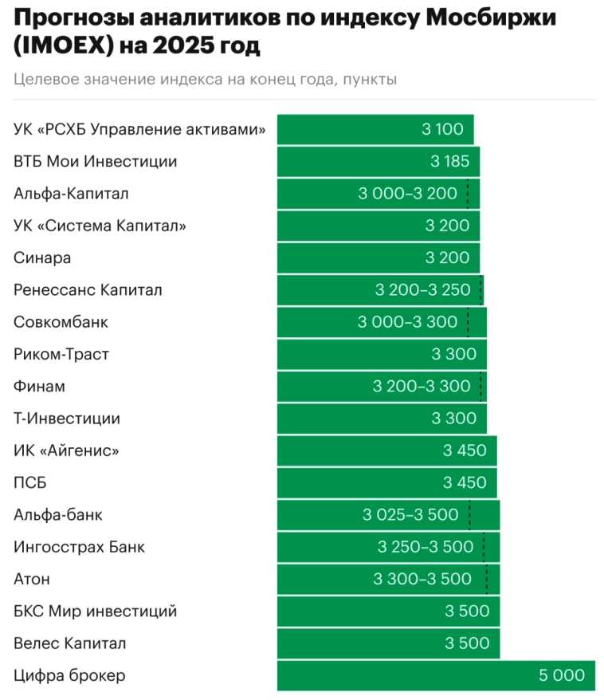Click the subtitle Целевое значение индекса
Viewport: 604px width, 700px height.
[x=206, y=79]
